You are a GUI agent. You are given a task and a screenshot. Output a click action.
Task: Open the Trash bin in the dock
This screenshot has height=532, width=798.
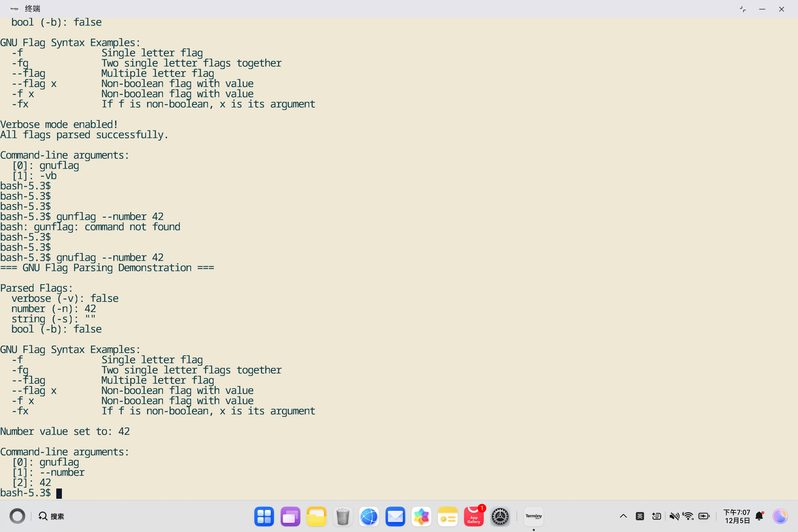click(x=343, y=516)
